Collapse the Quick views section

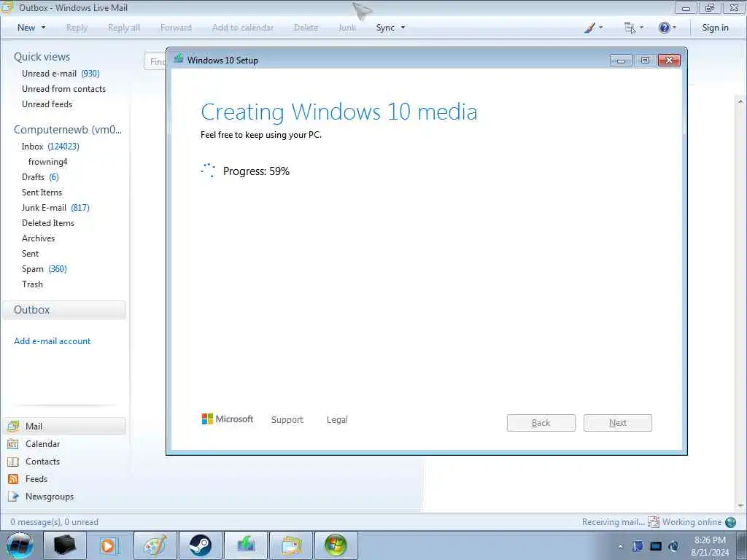pos(42,57)
